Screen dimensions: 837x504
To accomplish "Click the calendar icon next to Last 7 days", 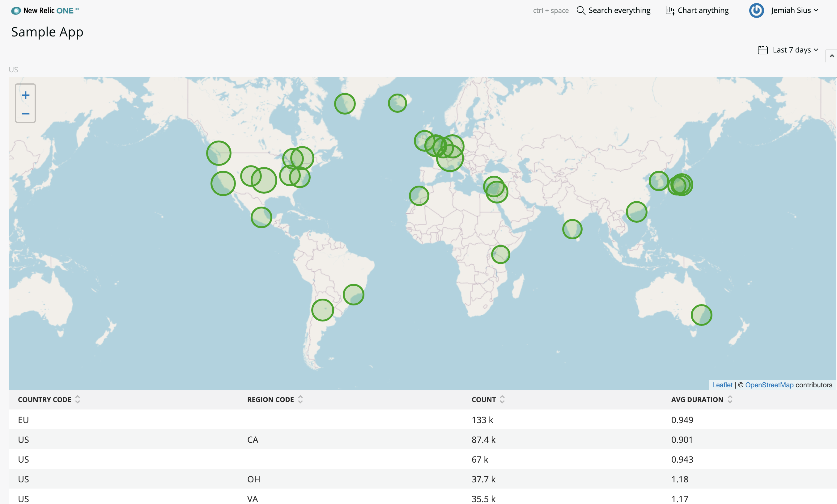I will point(763,50).
